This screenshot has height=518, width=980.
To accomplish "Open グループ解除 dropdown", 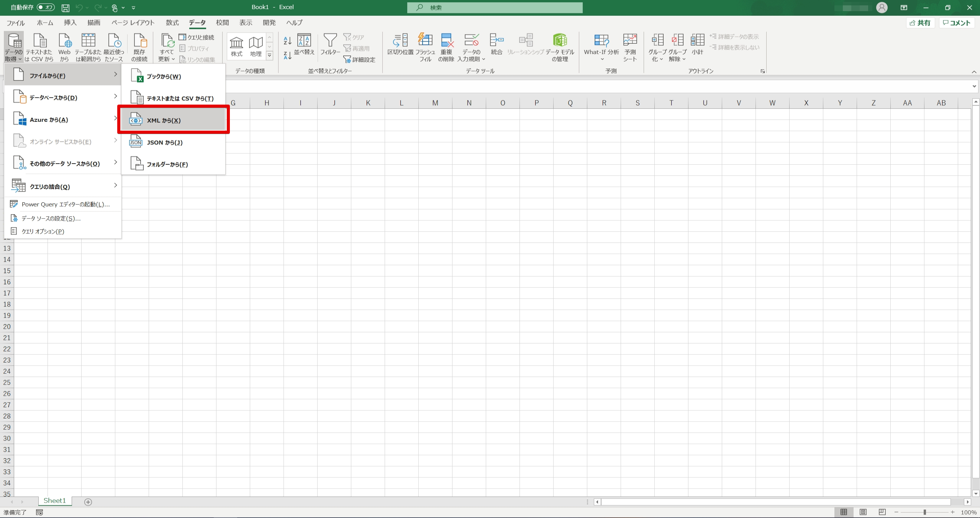I will pos(677,56).
